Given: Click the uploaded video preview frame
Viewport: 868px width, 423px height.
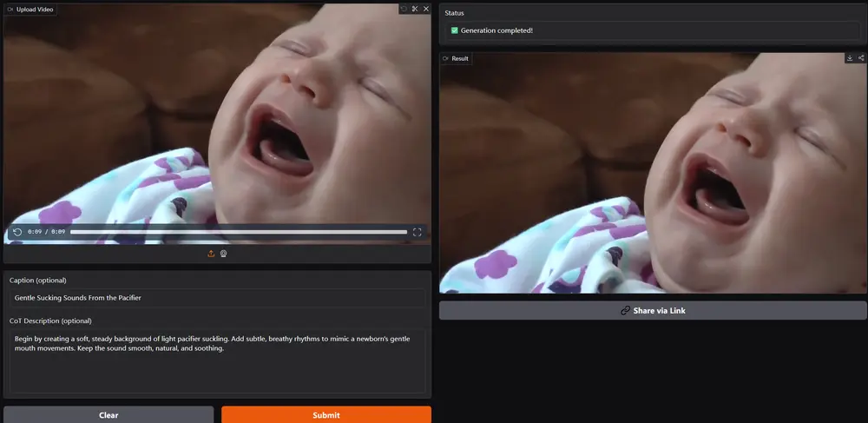Looking at the screenshot, I should pos(217,122).
